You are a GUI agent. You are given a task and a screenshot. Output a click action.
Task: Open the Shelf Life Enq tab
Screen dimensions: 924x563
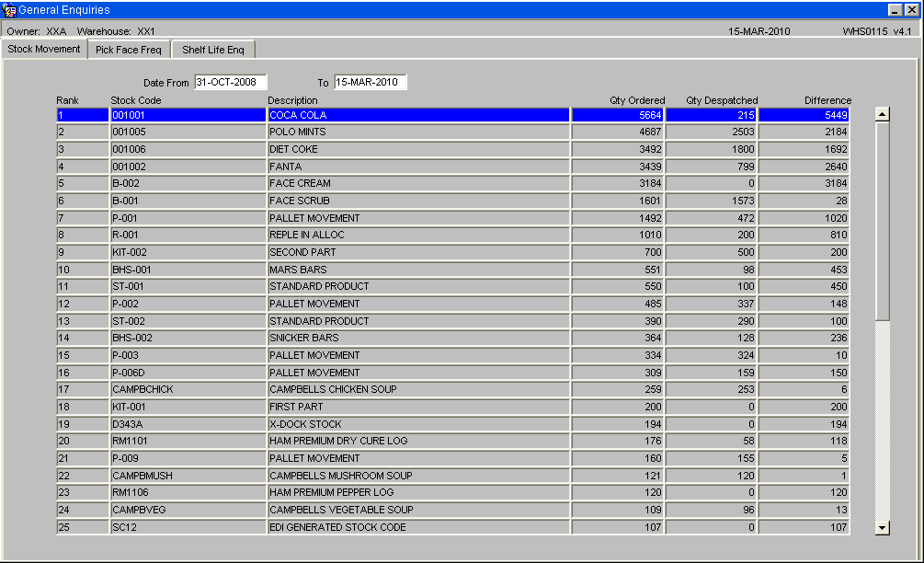click(x=212, y=50)
